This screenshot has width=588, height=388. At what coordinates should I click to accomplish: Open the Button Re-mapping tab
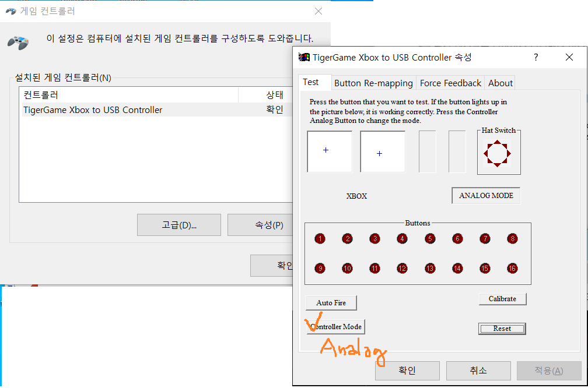point(373,83)
